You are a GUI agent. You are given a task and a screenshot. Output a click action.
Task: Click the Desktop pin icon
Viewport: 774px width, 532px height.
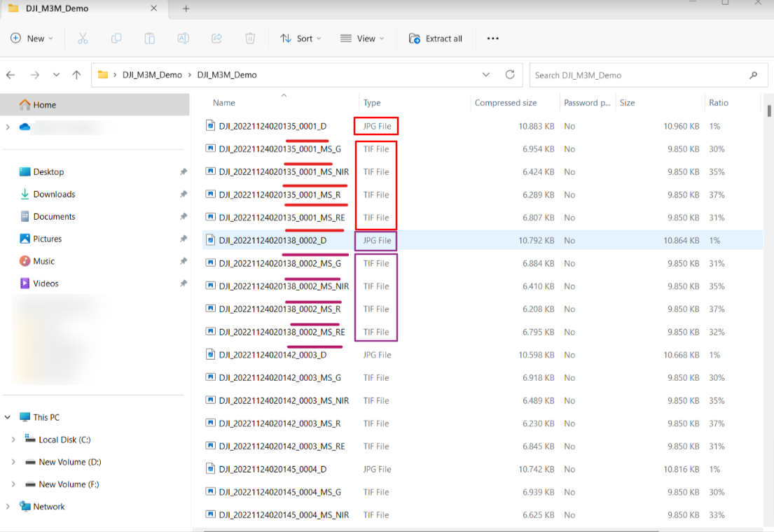click(184, 171)
